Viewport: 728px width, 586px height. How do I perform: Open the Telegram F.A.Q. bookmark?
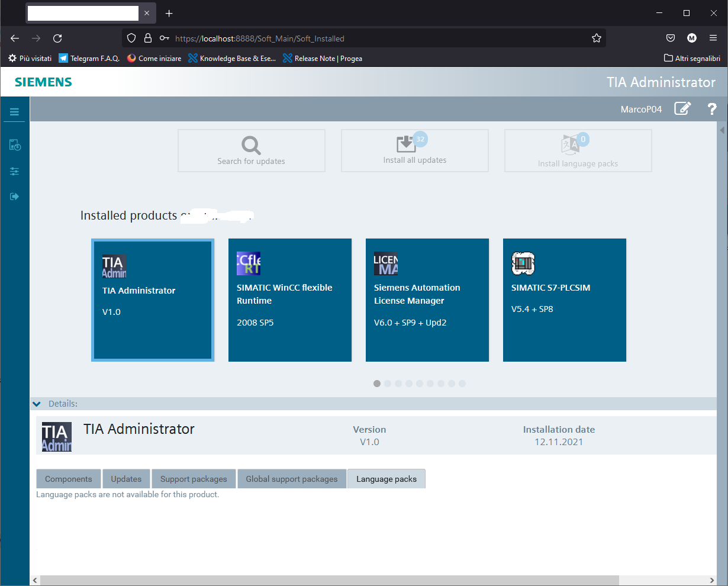click(89, 59)
